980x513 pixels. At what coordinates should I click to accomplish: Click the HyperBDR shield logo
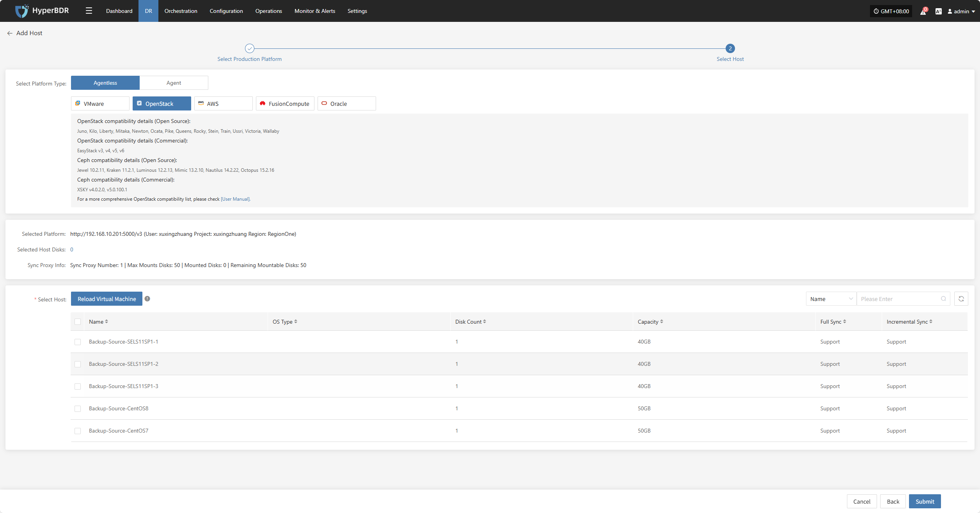pyautogui.click(x=21, y=11)
